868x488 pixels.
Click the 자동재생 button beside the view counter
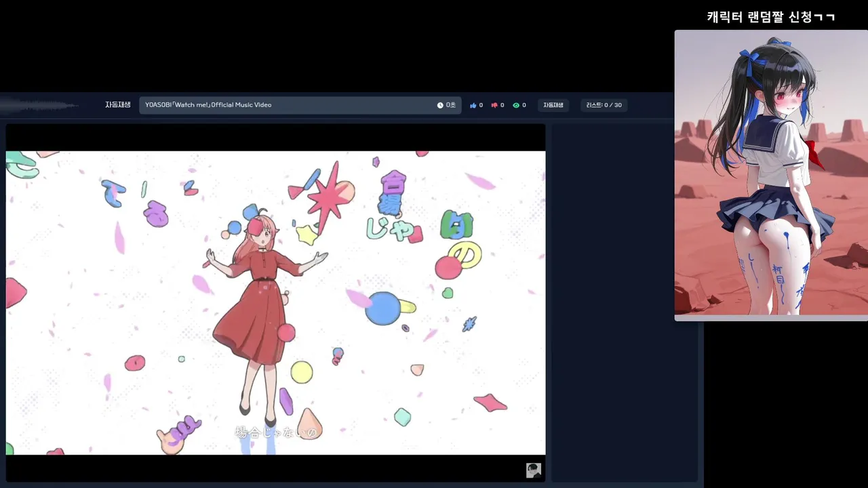pos(553,105)
